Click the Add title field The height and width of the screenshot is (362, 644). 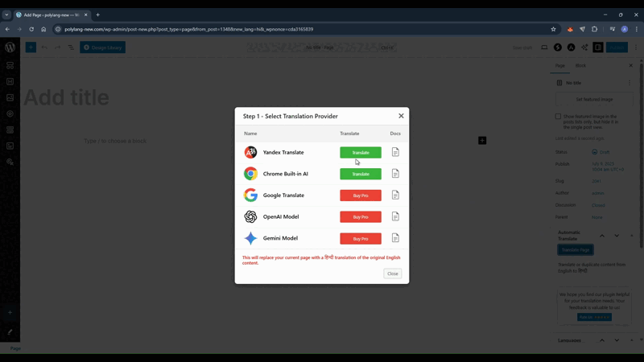click(x=66, y=97)
